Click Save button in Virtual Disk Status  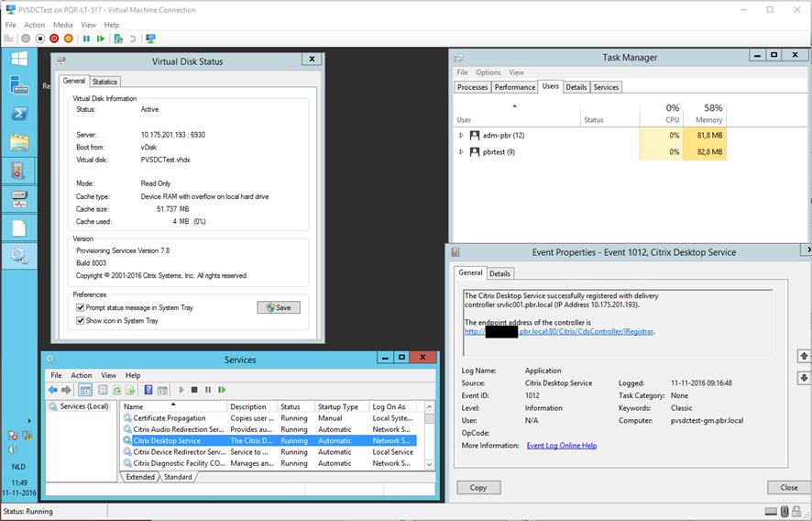coord(279,307)
